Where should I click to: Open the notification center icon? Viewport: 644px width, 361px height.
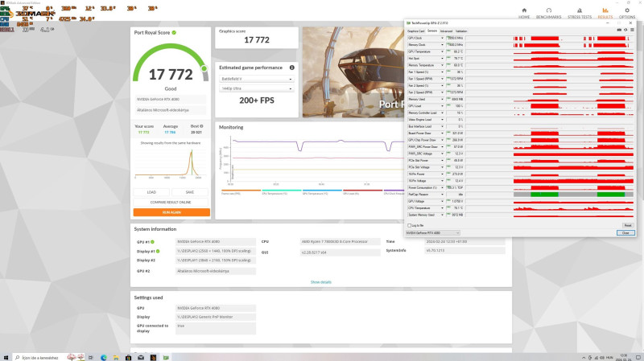[638, 357]
